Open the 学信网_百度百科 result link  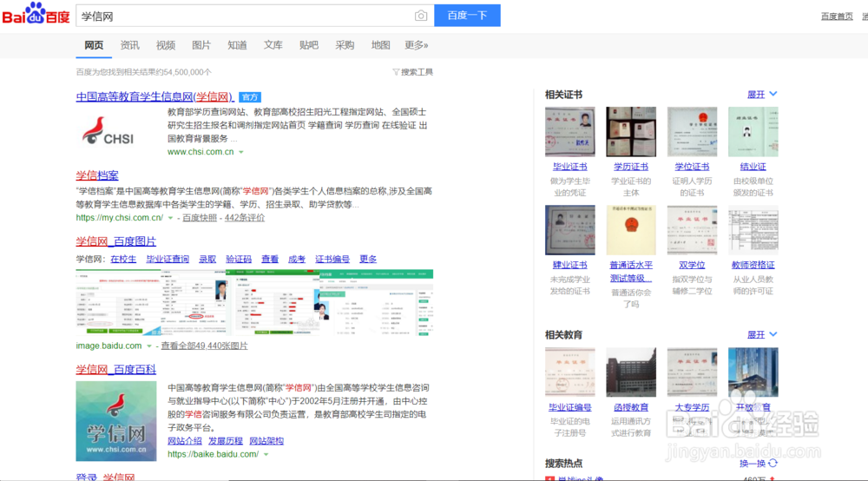click(x=116, y=369)
